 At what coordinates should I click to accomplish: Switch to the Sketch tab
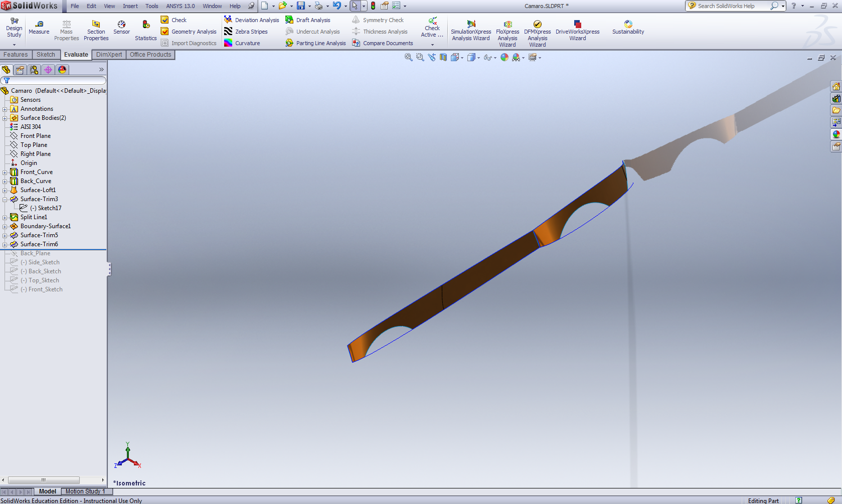(x=46, y=55)
